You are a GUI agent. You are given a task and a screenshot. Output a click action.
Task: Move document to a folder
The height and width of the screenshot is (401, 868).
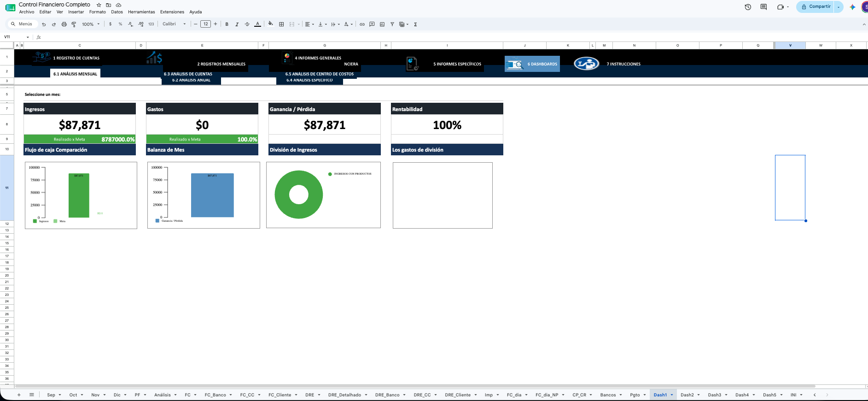[x=109, y=5]
